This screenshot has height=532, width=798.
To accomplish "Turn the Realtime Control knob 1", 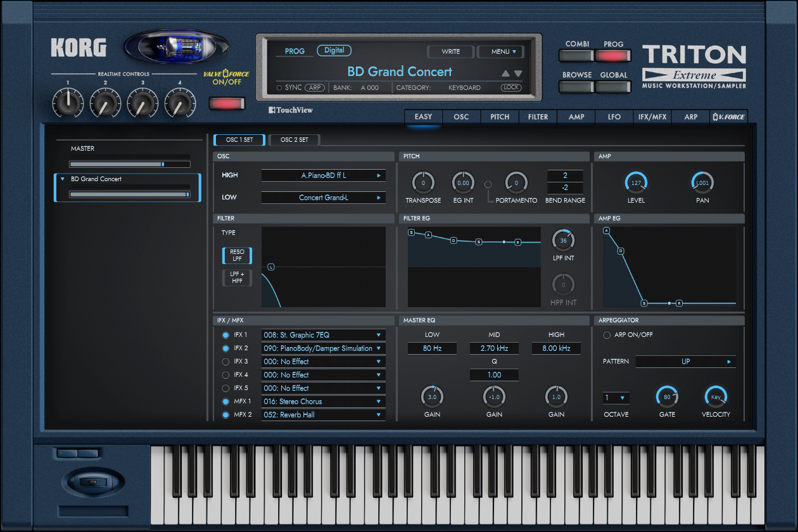I will click(67, 102).
